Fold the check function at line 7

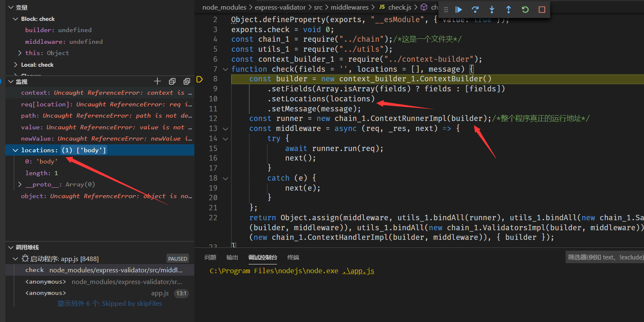[226, 69]
